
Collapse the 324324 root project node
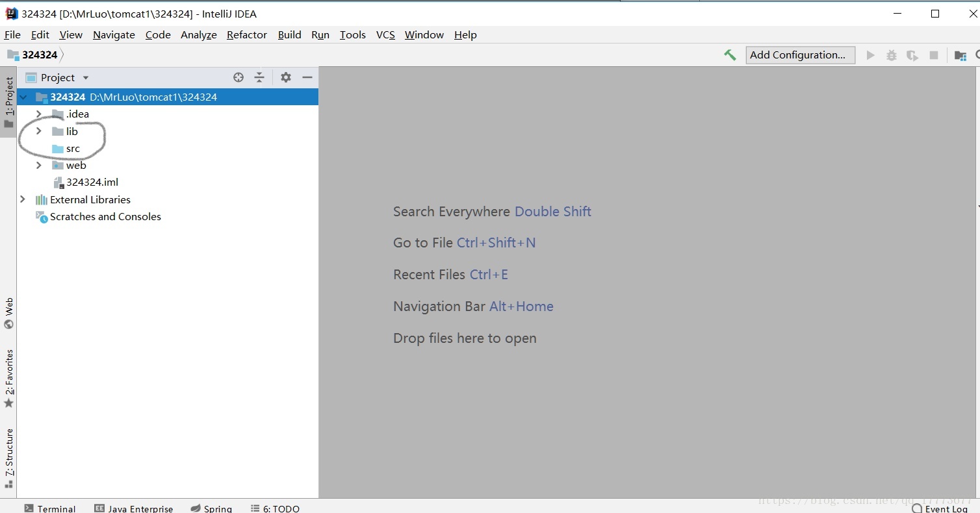(x=23, y=97)
